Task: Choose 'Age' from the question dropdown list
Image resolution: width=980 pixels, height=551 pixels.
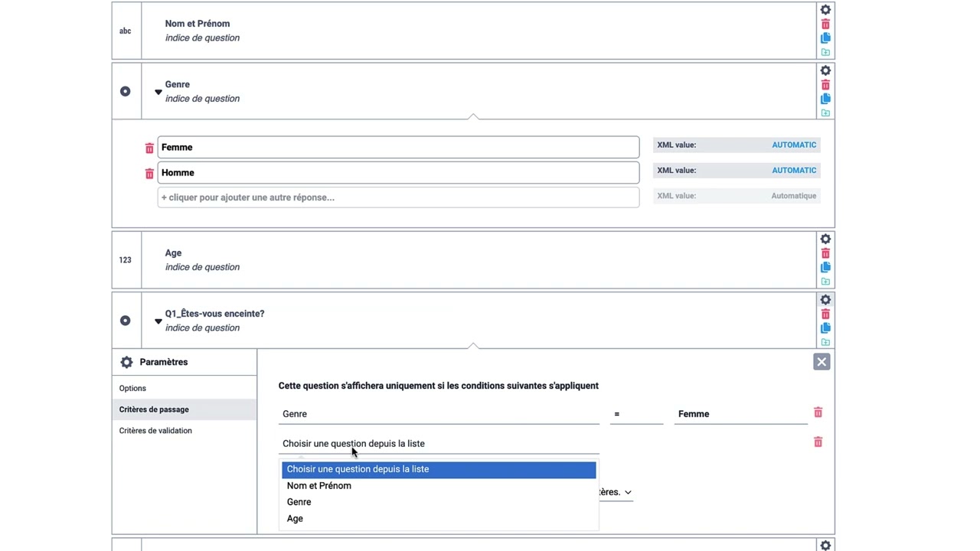Action: pyautogui.click(x=439, y=519)
